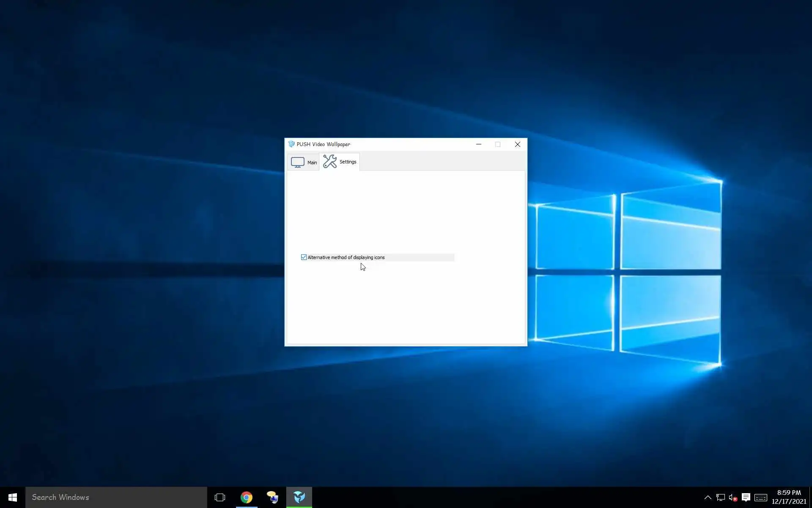Image resolution: width=812 pixels, height=508 pixels.
Task: Click the PUSH Video Wallpaper taskbar icon
Action: pos(299,497)
